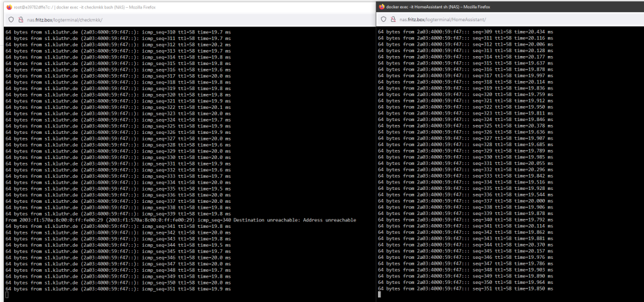This screenshot has height=302, width=644.
Task: Select HomeAssistant line seq=329 time=19.789 ms
Action: [x=466, y=151]
